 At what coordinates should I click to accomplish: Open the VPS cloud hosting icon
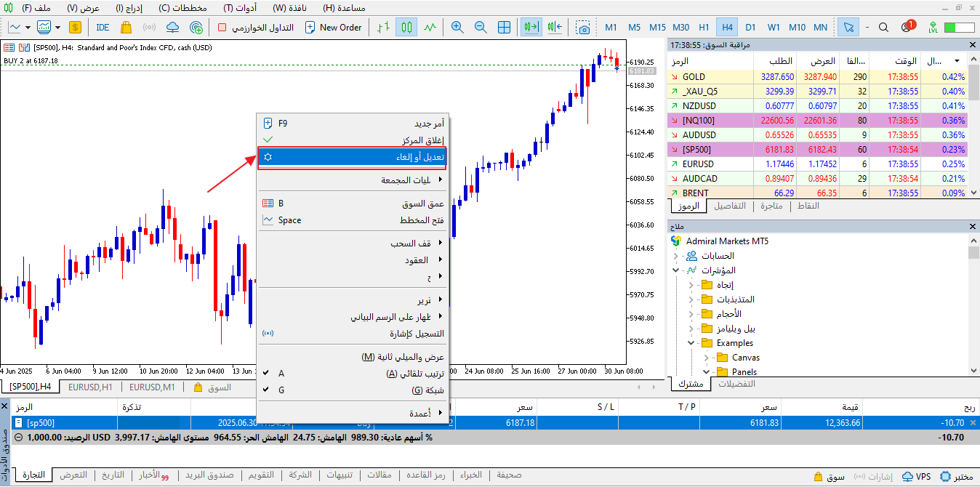point(172,27)
